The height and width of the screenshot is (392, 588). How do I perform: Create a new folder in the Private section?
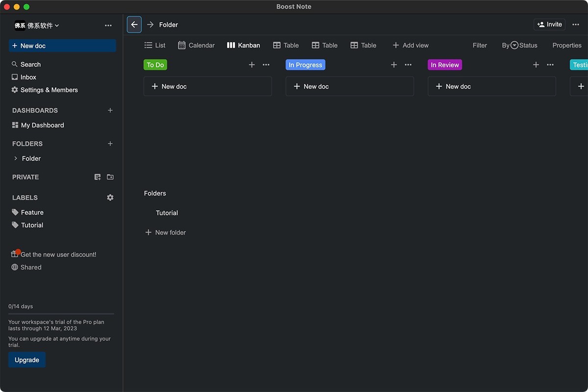coord(110,177)
